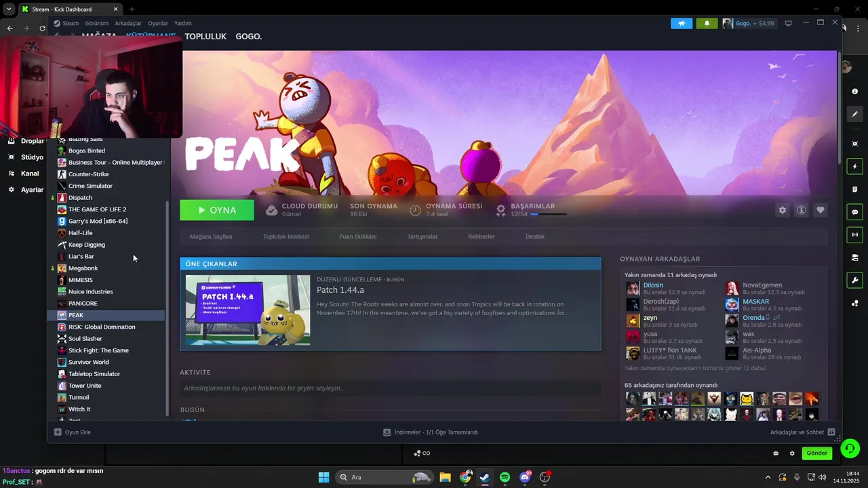Click the green OYNA play button
Viewport: 868px width, 488px height.
217,210
